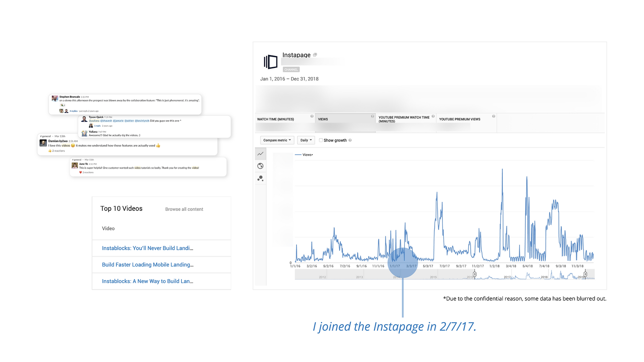Click the @bhavesh mention
The height and width of the screenshot is (362, 644).
point(106,121)
